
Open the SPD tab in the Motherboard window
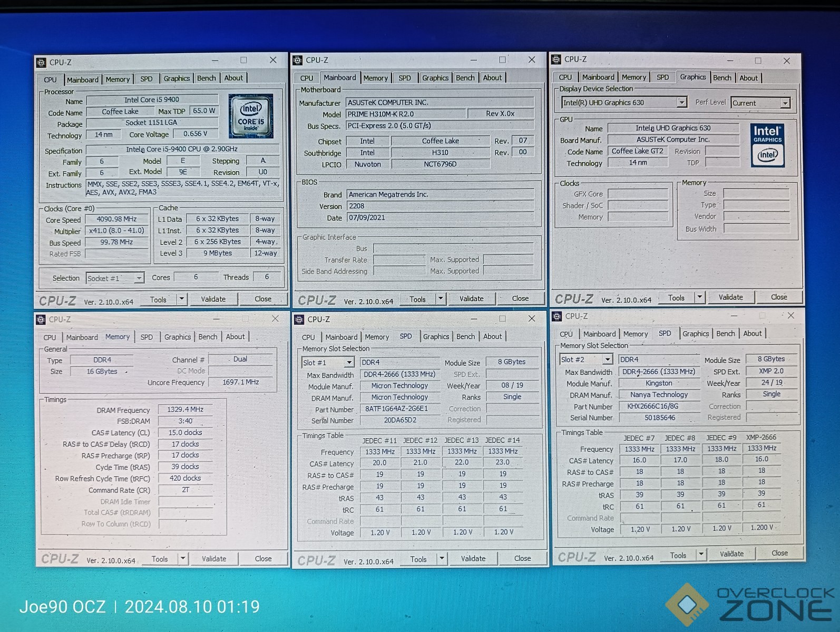tap(405, 78)
